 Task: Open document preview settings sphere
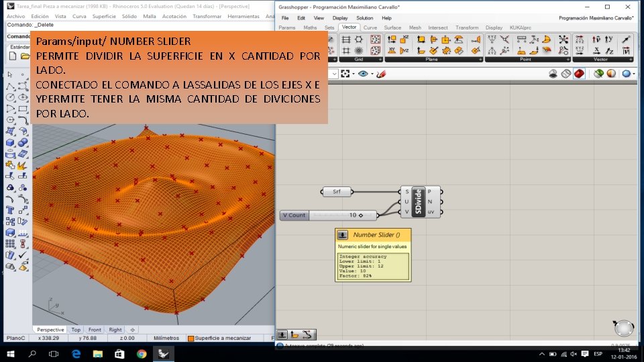tap(611, 74)
